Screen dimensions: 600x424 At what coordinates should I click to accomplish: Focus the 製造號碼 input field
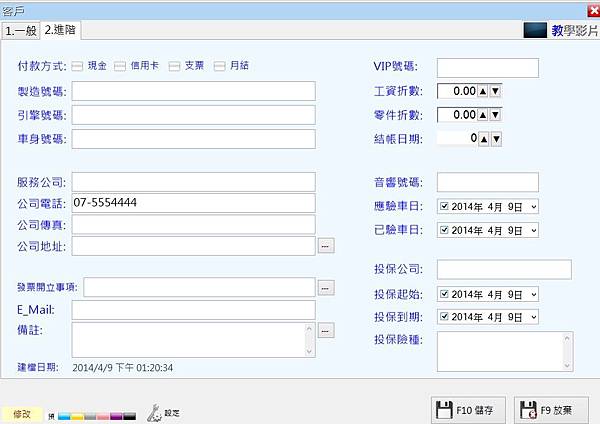pyautogui.click(x=194, y=91)
